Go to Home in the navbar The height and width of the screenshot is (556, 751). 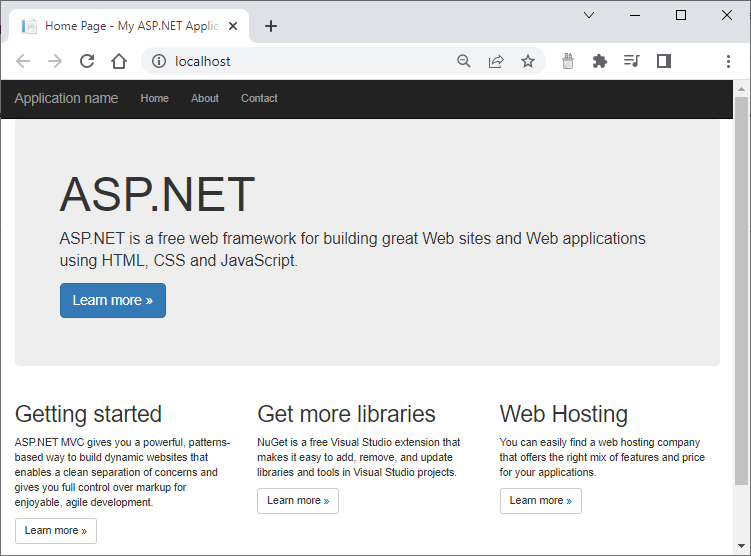click(155, 98)
